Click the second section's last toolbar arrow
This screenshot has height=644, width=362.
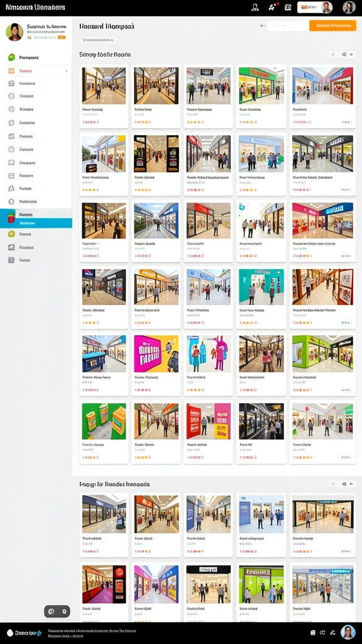(351, 484)
